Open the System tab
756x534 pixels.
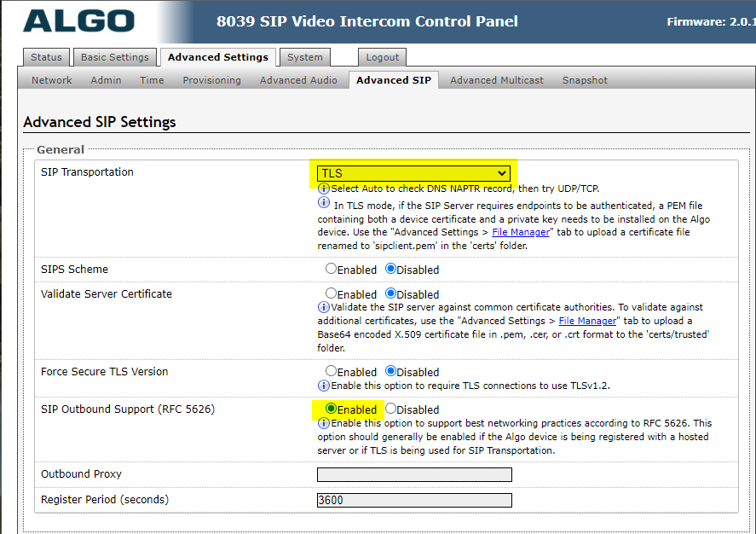(x=305, y=57)
